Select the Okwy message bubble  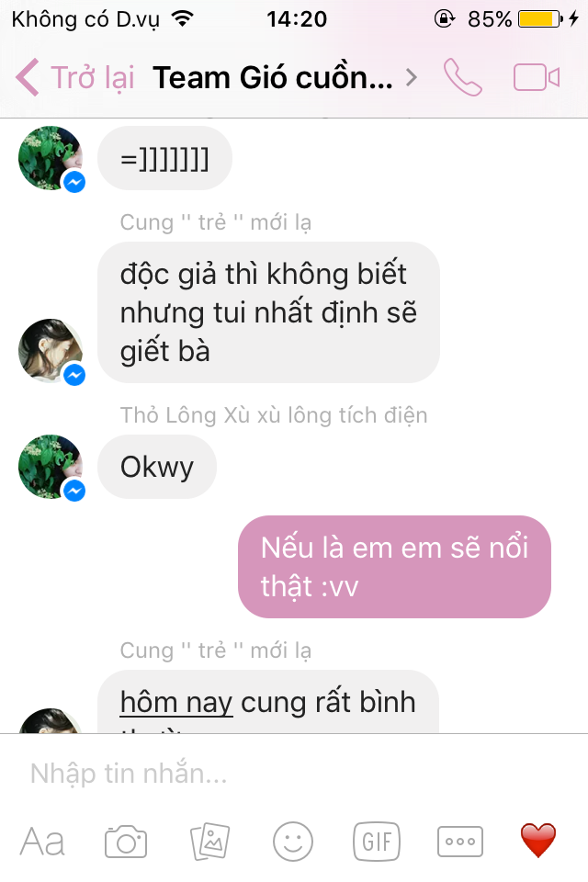[x=157, y=467]
